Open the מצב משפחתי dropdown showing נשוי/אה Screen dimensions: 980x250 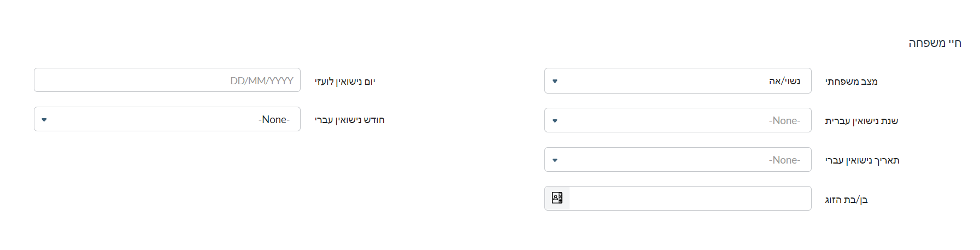(678, 81)
